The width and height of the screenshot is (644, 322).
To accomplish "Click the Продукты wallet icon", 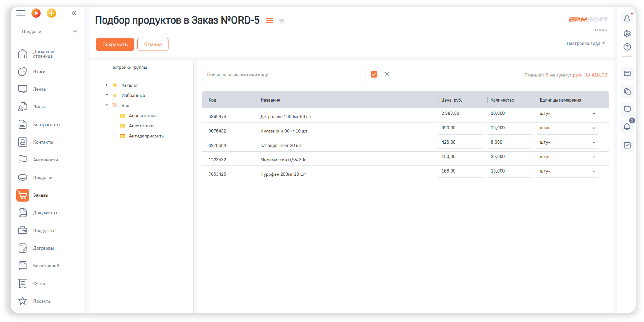I will coord(22,230).
